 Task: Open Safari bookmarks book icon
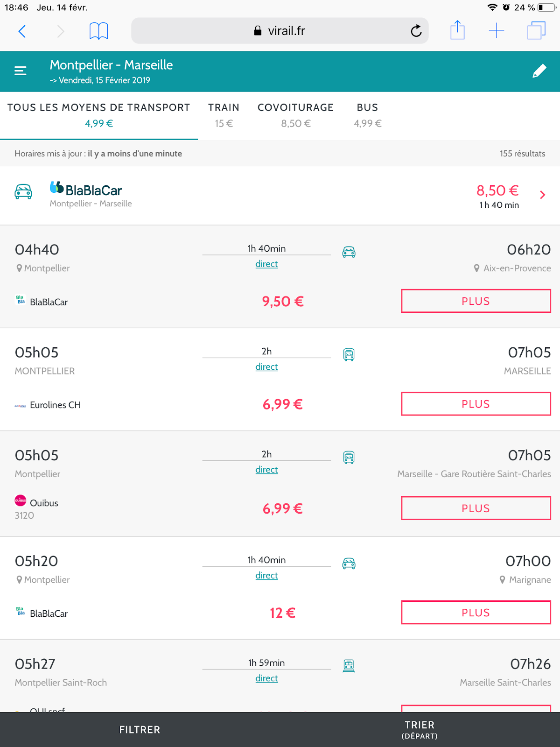tap(98, 31)
